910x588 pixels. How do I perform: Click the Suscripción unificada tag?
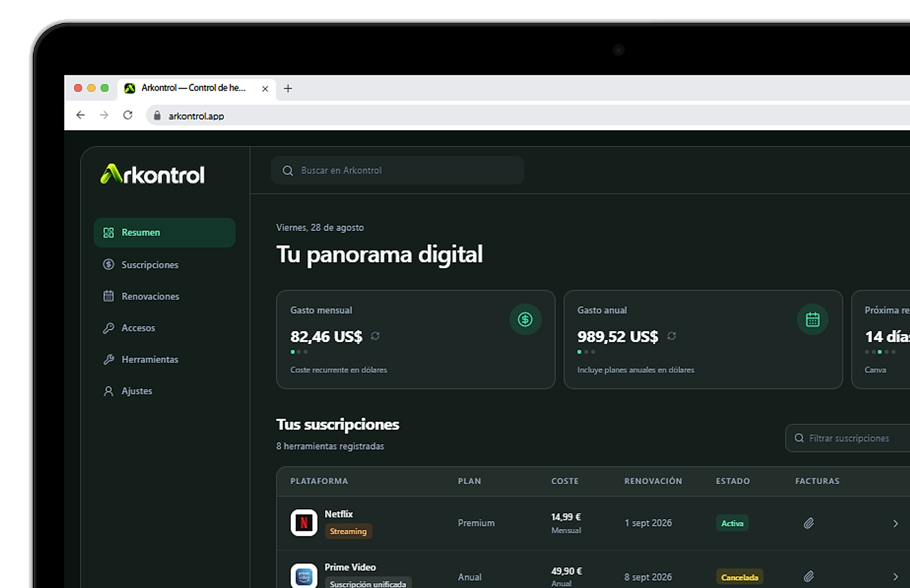[x=368, y=584]
